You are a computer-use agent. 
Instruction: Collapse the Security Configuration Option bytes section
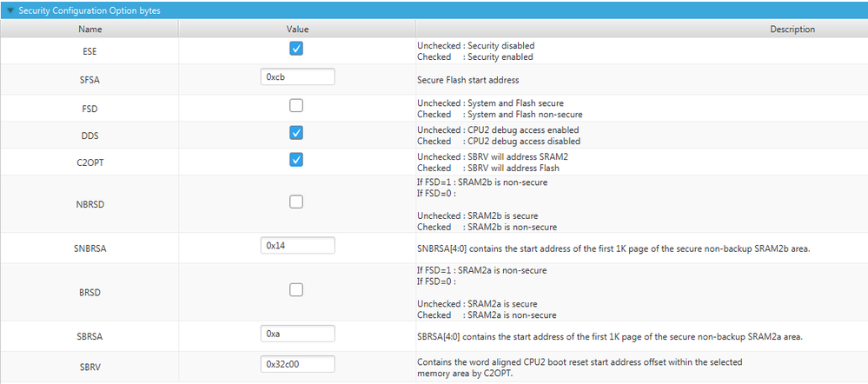point(10,10)
